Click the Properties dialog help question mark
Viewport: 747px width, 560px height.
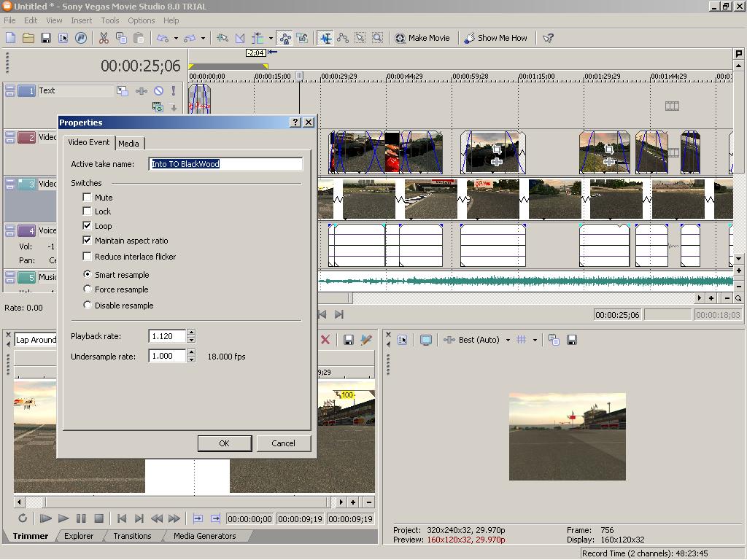(295, 122)
